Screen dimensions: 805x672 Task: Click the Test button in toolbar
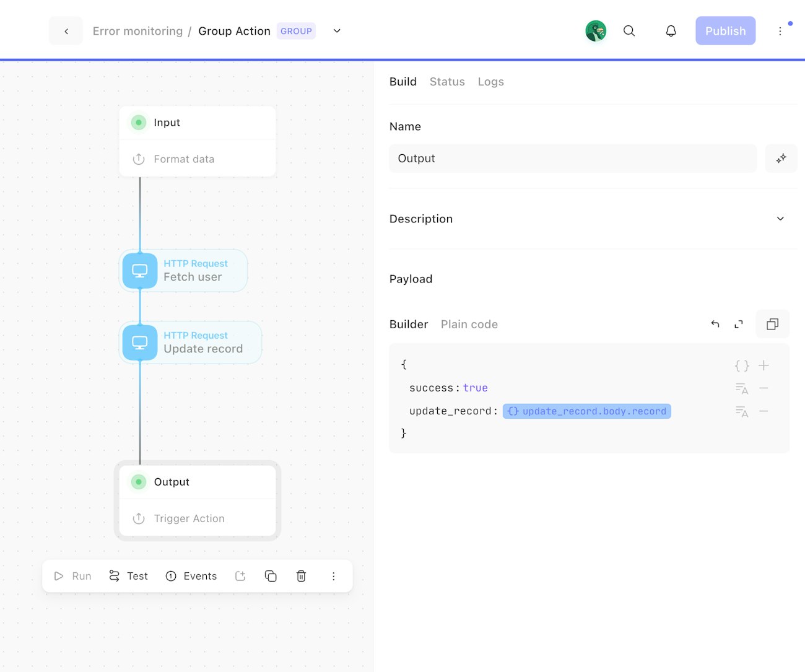129,576
